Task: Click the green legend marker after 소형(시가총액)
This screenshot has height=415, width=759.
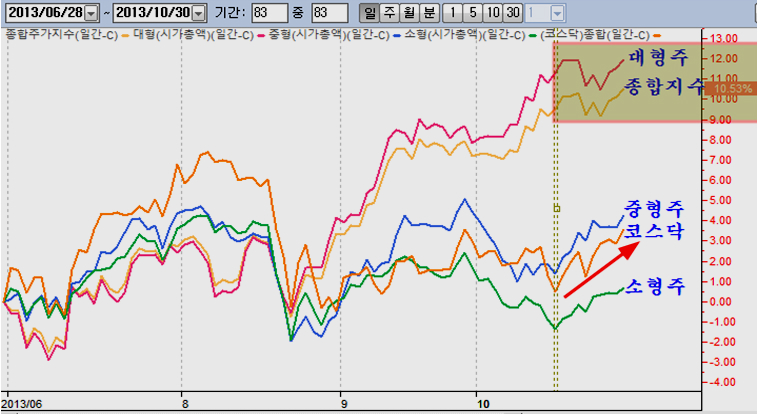Action: (535, 34)
